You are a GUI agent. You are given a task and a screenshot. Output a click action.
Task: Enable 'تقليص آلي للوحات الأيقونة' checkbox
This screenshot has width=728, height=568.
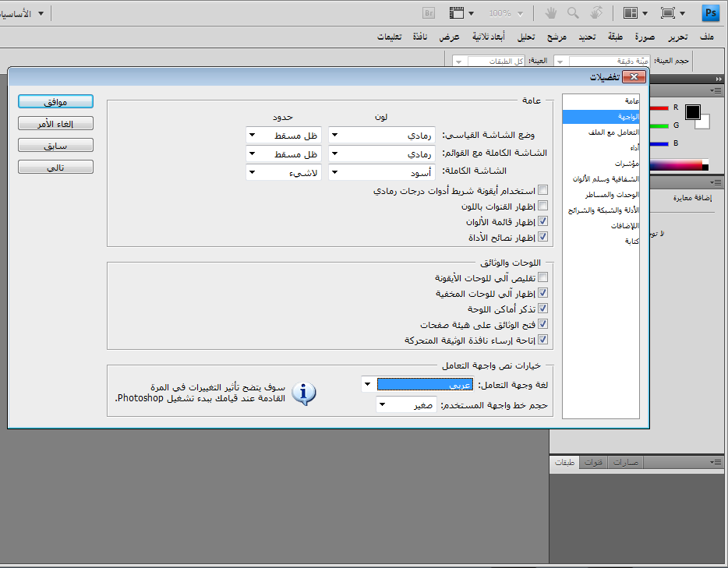(x=542, y=277)
